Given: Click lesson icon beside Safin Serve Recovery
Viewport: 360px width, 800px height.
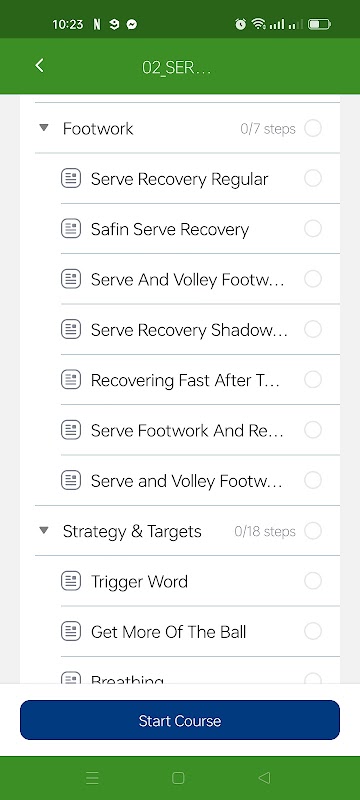Looking at the screenshot, I should point(71,229).
